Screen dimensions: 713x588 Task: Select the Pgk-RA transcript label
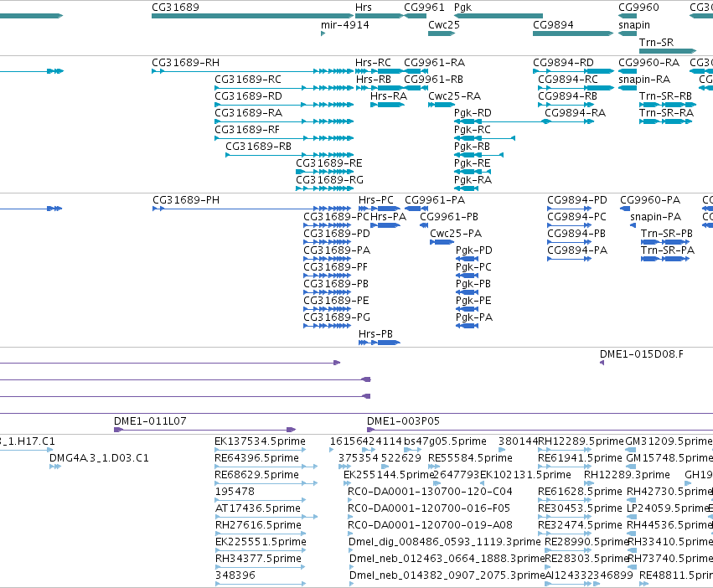click(473, 181)
